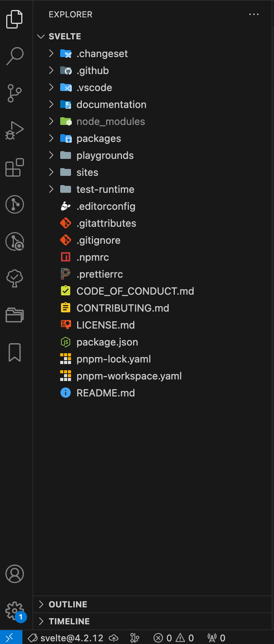Click the errors and warnings count
The image size is (274, 644).
(174, 638)
